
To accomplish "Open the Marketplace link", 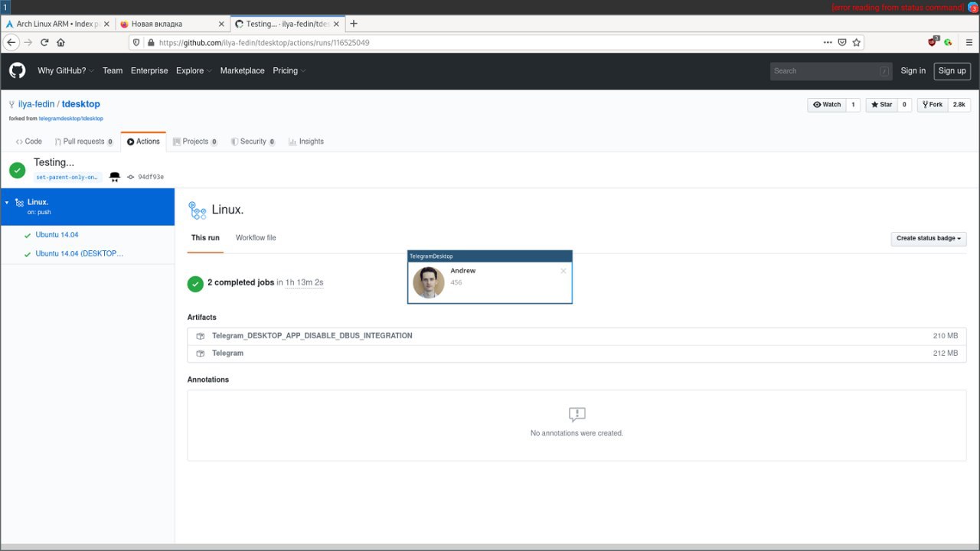I will click(x=242, y=70).
